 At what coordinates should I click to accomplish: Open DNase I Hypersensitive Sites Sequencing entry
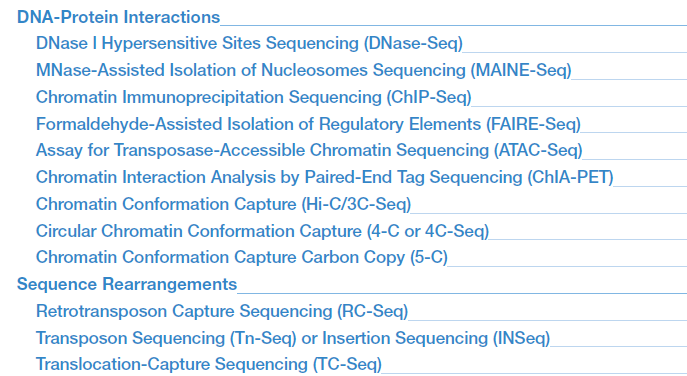coord(249,43)
